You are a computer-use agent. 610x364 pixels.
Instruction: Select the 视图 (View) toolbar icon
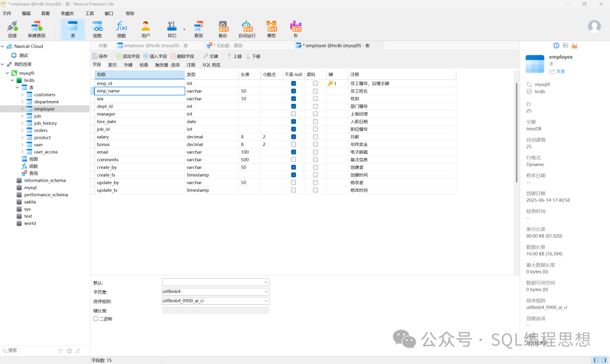pyautogui.click(x=97, y=29)
